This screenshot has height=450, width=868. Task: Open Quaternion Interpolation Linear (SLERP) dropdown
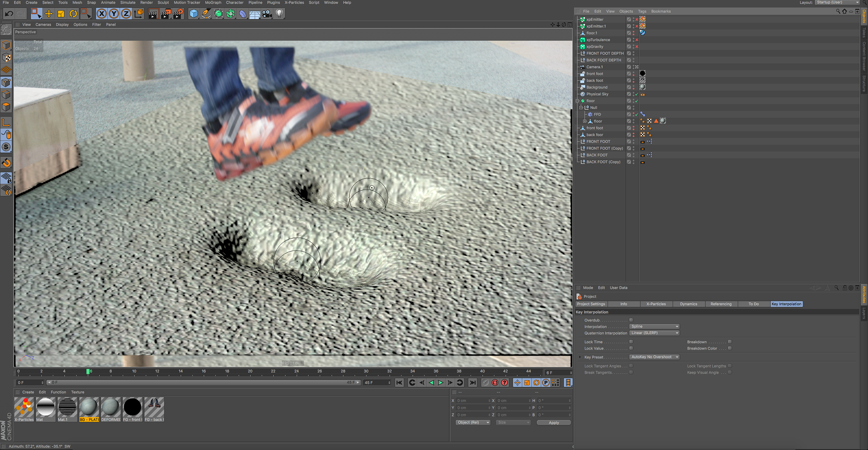pyautogui.click(x=655, y=333)
